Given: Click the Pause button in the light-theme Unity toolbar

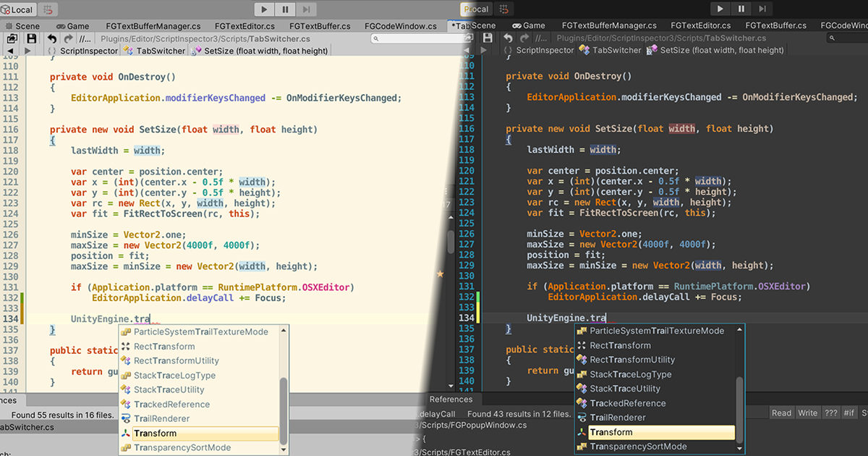Looking at the screenshot, I should [x=286, y=9].
